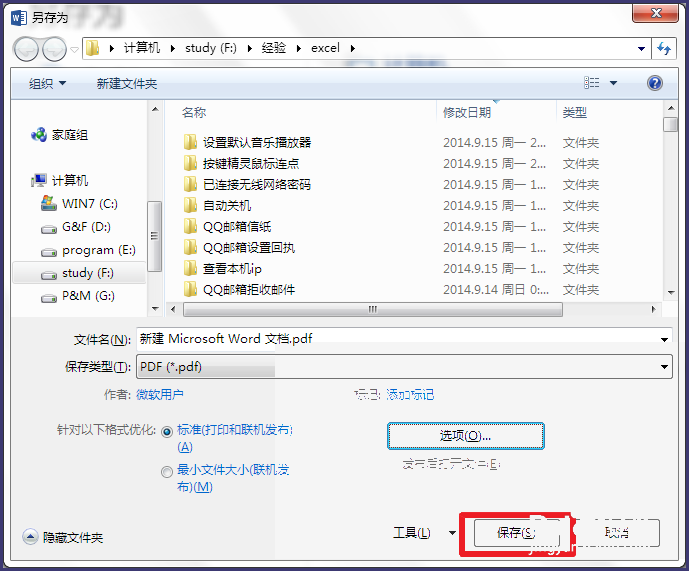The height and width of the screenshot is (571, 689).
Task: Click the Forward navigation arrow button
Action: [54, 49]
